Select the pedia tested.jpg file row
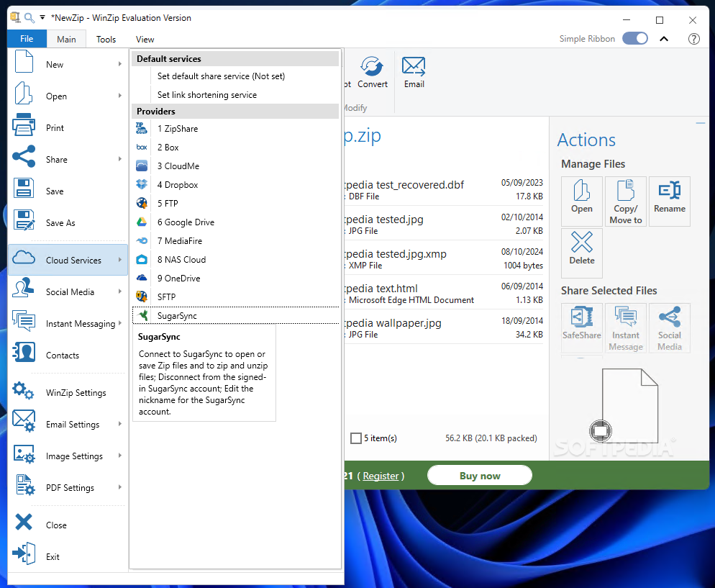 (444, 224)
